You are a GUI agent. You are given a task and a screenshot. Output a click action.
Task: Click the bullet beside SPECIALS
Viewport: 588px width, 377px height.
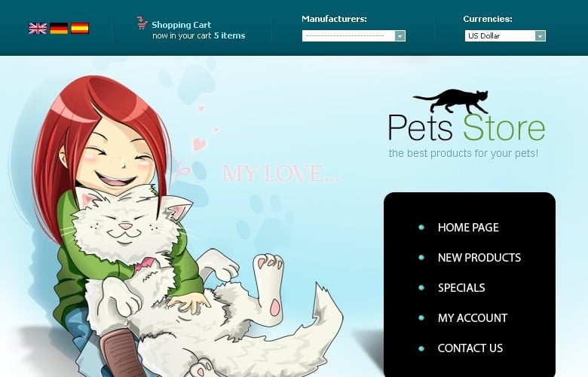(421, 288)
